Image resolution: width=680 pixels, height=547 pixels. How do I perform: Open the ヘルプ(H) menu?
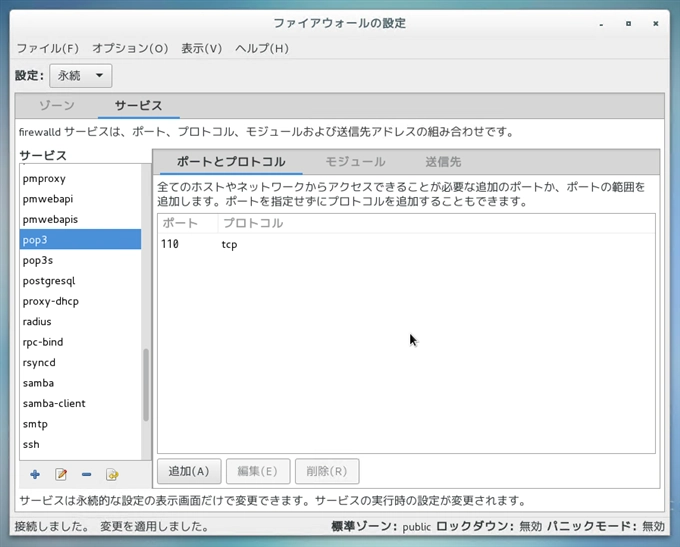pos(262,48)
